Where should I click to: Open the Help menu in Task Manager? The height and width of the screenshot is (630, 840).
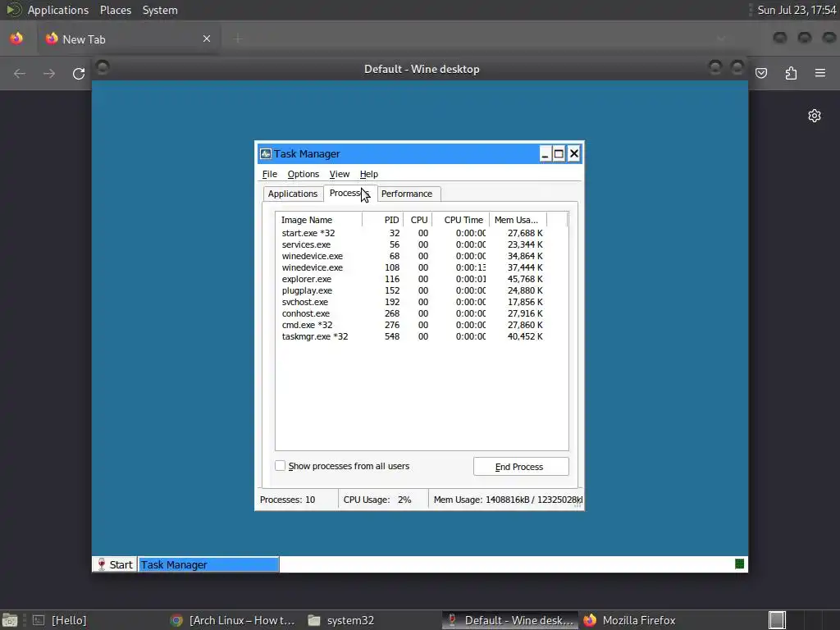point(368,174)
